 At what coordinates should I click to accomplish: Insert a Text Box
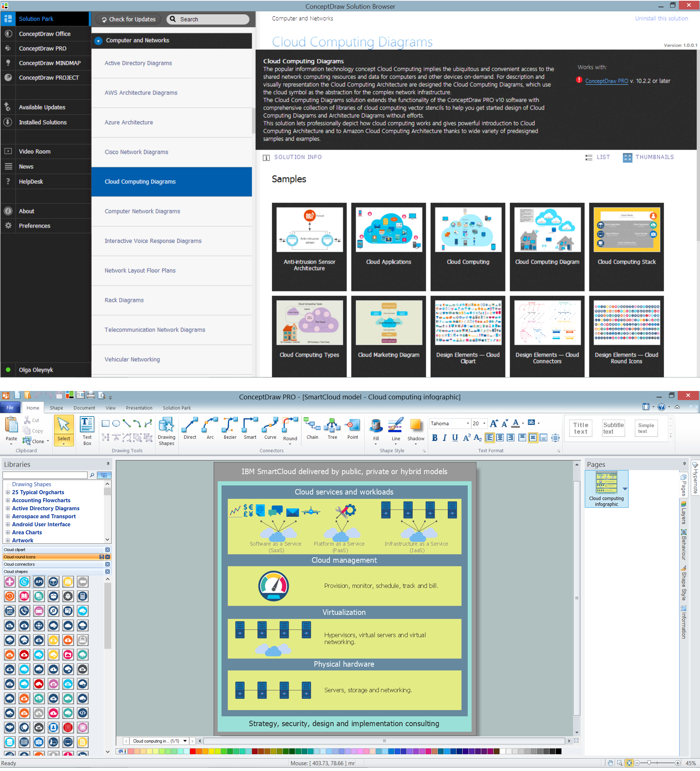coord(87,431)
